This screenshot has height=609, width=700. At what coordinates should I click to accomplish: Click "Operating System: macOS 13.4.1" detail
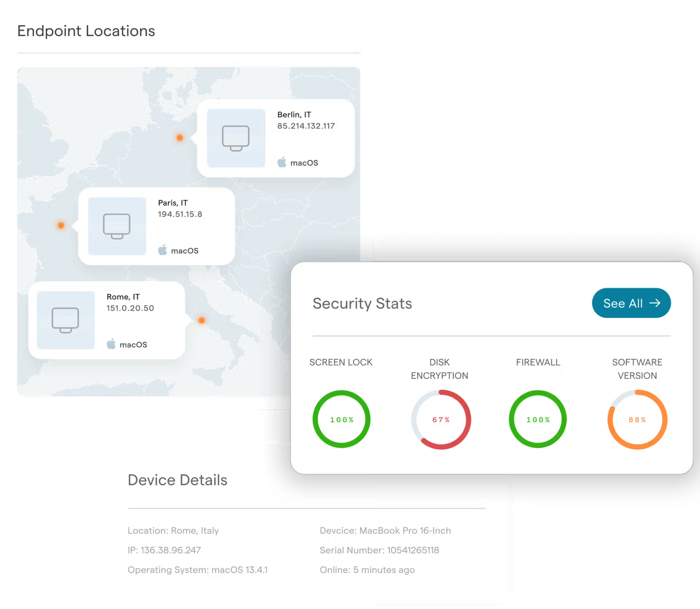(x=198, y=570)
